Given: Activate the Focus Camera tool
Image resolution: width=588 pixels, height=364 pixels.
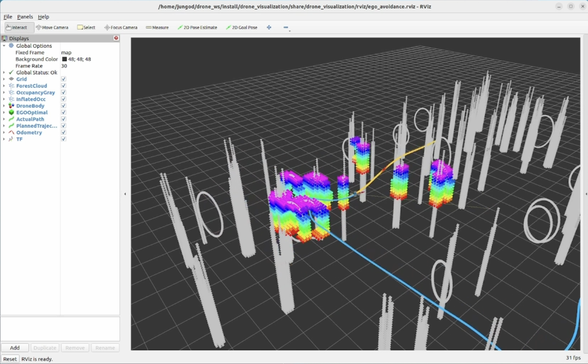Looking at the screenshot, I should click(x=121, y=27).
